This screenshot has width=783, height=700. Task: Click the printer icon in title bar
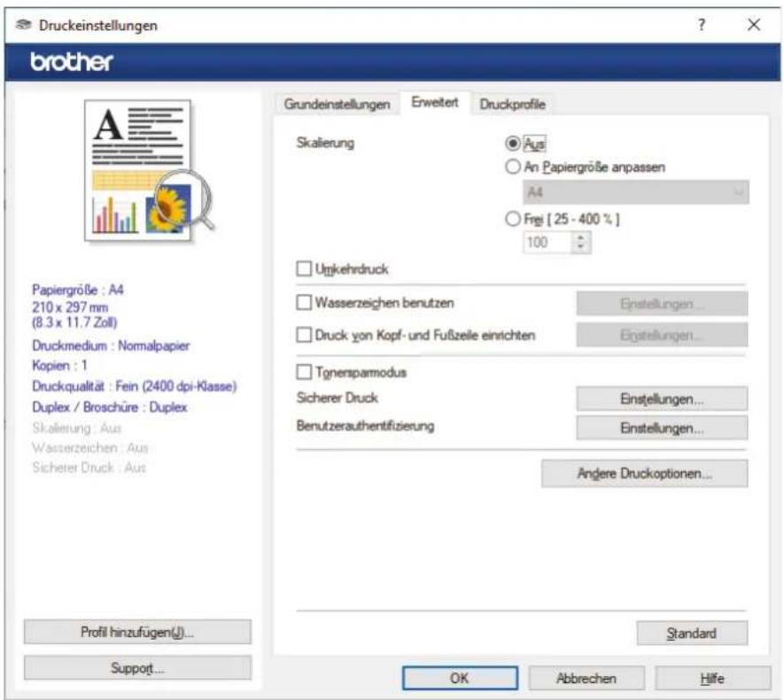(23, 25)
